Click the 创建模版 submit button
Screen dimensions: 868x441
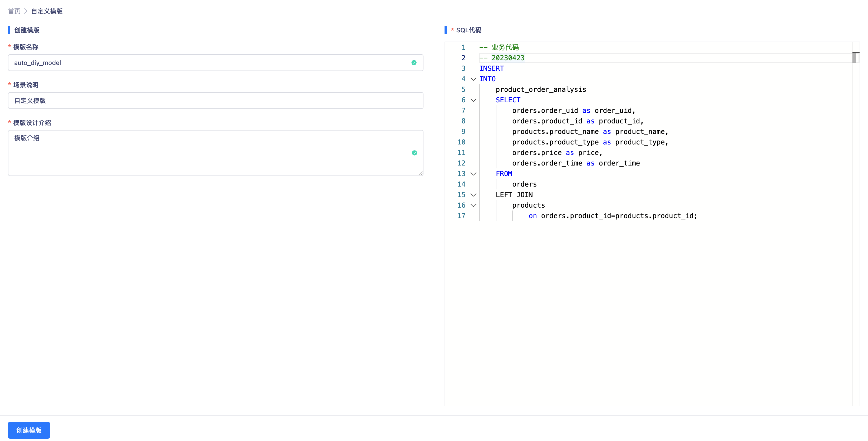point(29,430)
